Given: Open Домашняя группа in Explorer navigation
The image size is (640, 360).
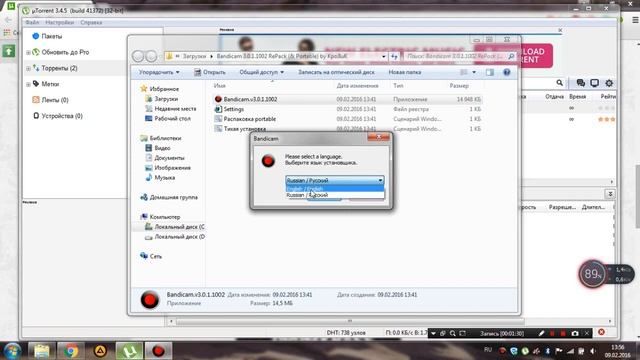Looking at the screenshot, I should pyautogui.click(x=173, y=197).
